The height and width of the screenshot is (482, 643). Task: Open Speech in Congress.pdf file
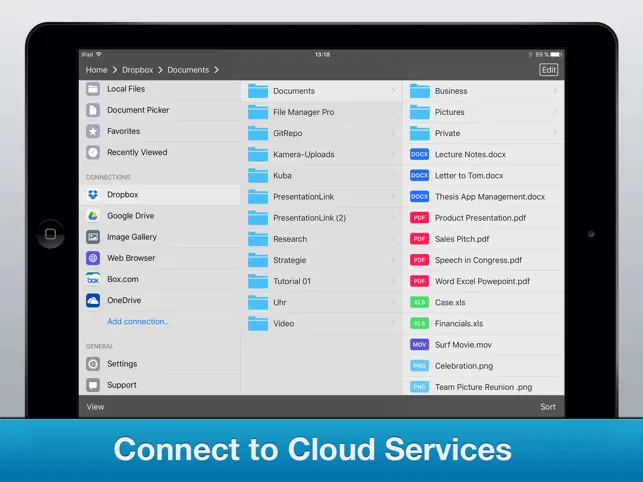[x=484, y=260]
